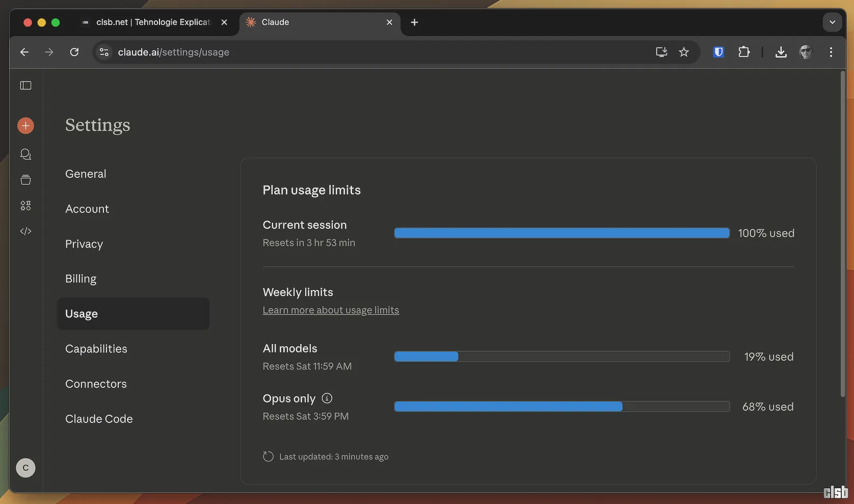Bookmark this page with star icon
854x504 pixels.
[x=684, y=52]
